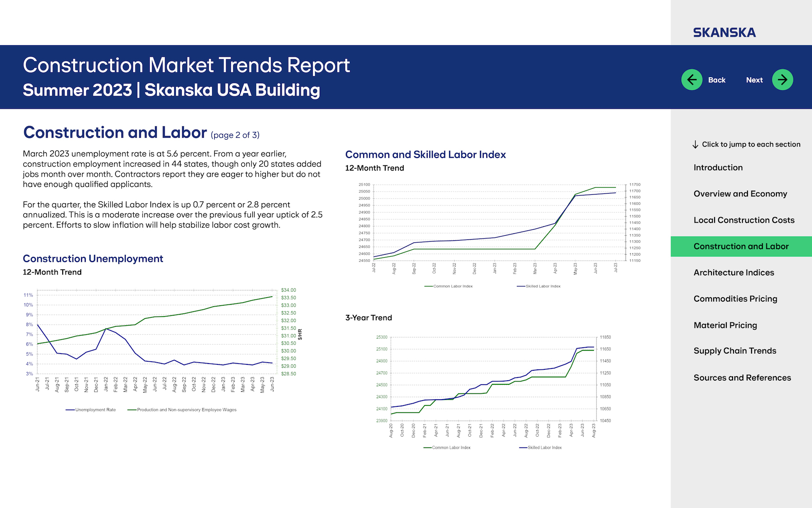Click the '25300' value on 3-year chart axis

click(382, 337)
